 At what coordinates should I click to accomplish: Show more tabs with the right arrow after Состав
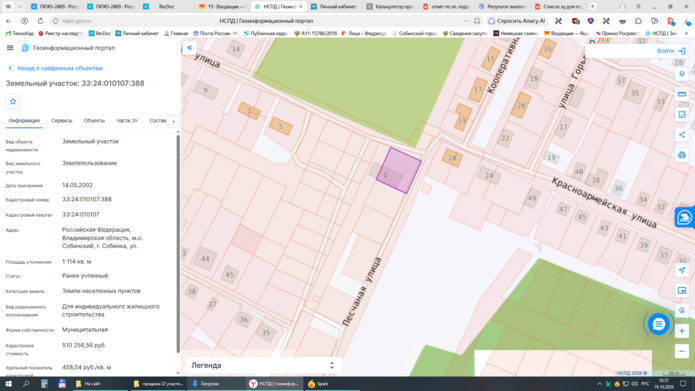(174, 121)
